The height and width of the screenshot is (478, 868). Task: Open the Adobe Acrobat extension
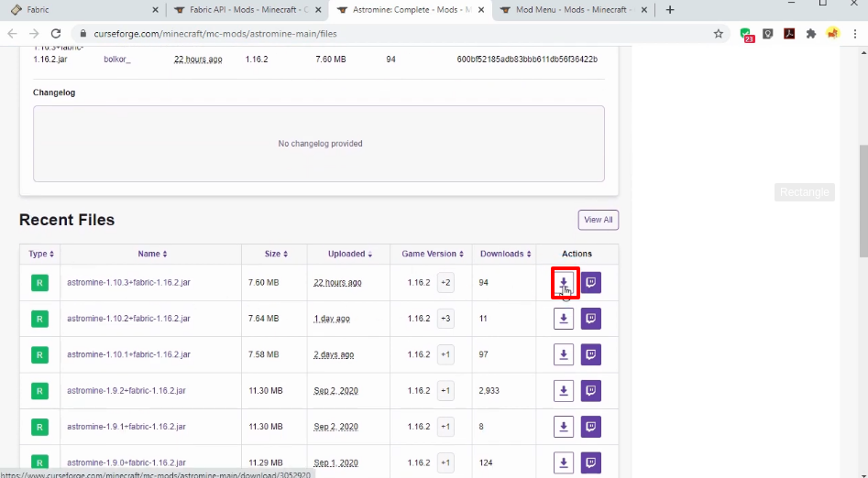click(x=789, y=34)
